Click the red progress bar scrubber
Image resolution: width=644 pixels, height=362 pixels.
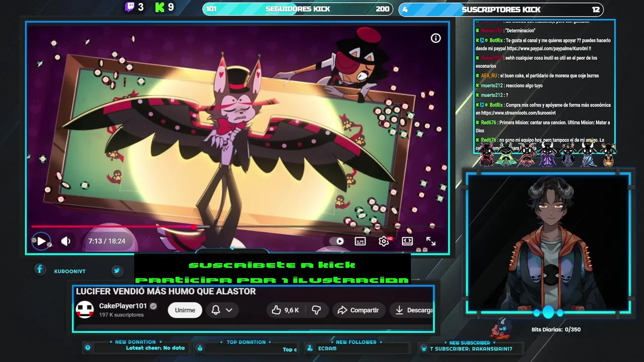(x=194, y=227)
